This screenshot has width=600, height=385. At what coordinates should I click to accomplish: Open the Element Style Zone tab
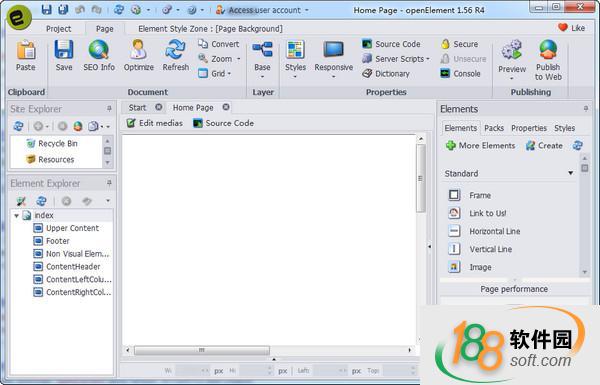click(210, 29)
